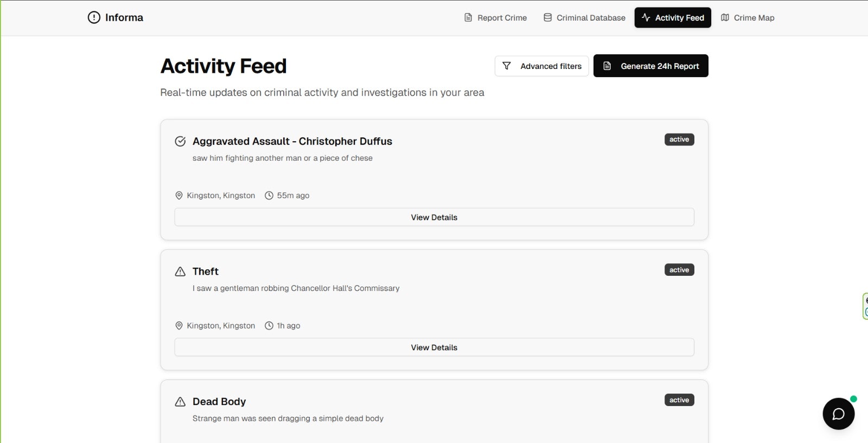Select the Activity Feed nav tab
Viewport: 868px width, 443px height.
tap(673, 18)
